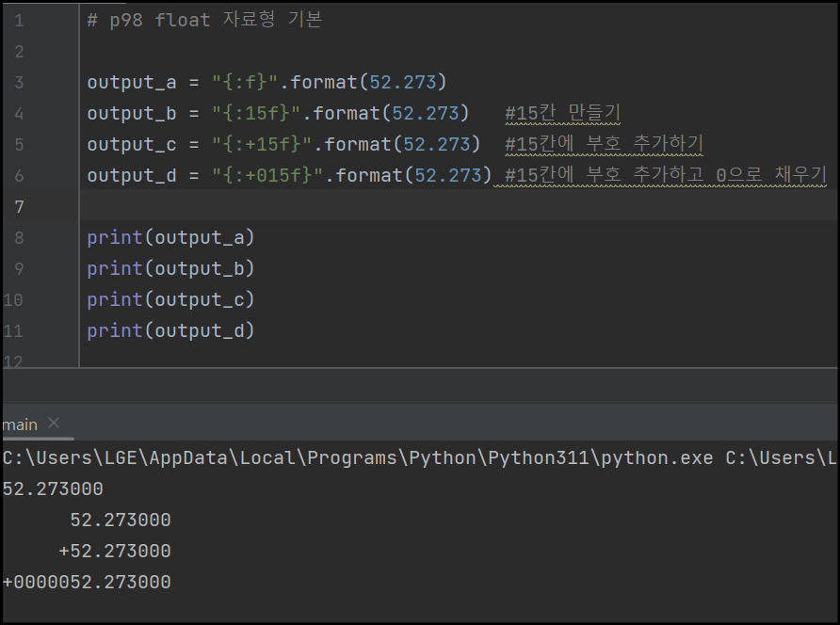This screenshot has width=840, height=625.
Task: Click print(output_c) line
Action: click(x=170, y=299)
